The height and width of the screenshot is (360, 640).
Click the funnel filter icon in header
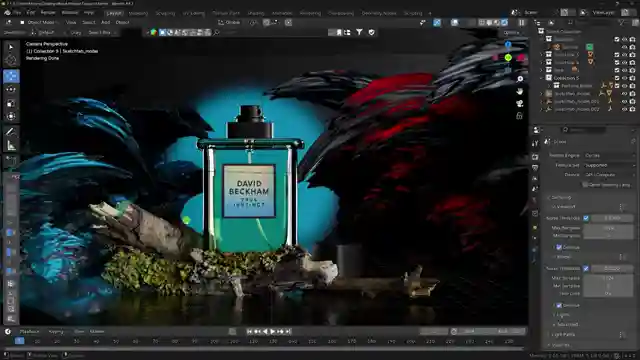[x=359, y=32]
